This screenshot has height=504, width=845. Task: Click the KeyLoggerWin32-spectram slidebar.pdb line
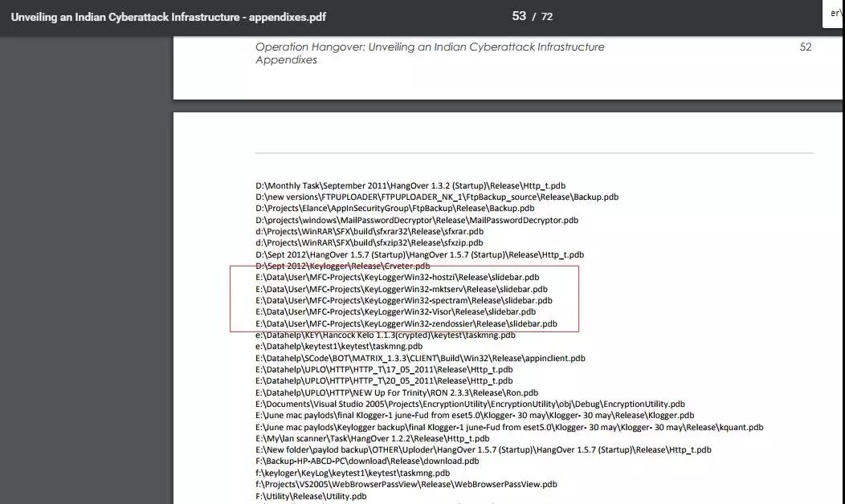coord(404,300)
